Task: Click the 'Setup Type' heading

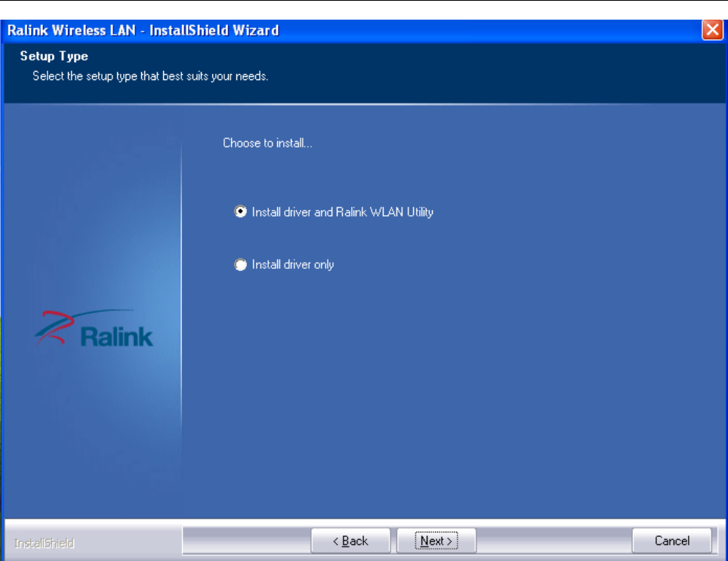Action: pyautogui.click(x=54, y=56)
